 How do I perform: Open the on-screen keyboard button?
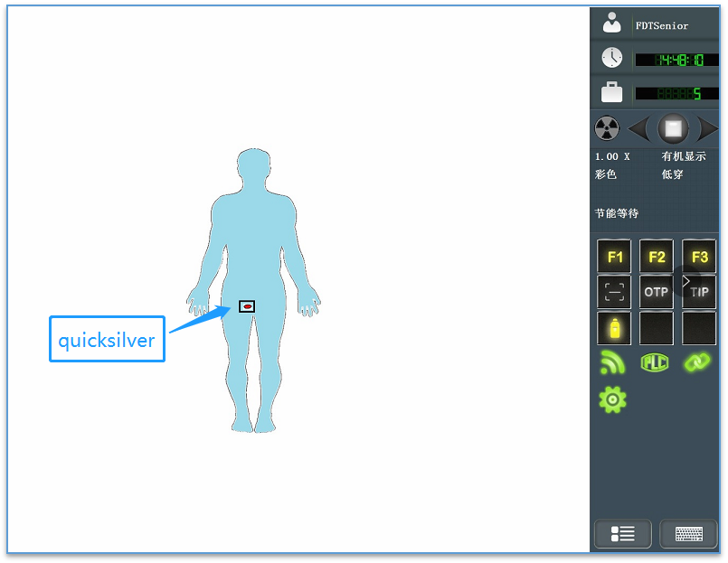coord(688,534)
